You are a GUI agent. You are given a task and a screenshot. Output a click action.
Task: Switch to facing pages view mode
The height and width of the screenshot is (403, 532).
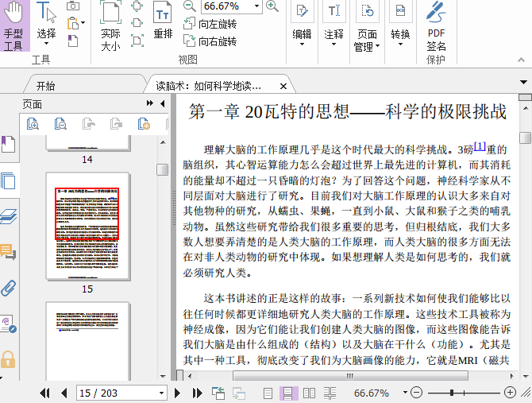coord(309,393)
